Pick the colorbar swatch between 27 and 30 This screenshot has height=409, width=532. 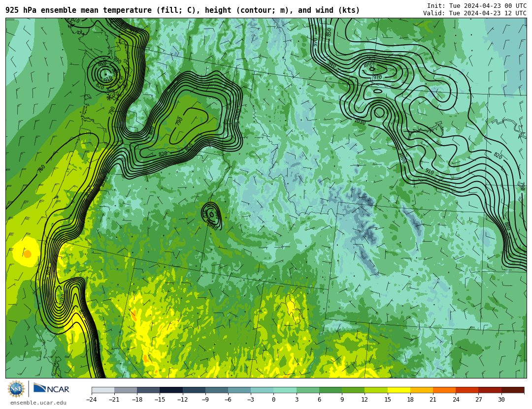tap(490, 390)
